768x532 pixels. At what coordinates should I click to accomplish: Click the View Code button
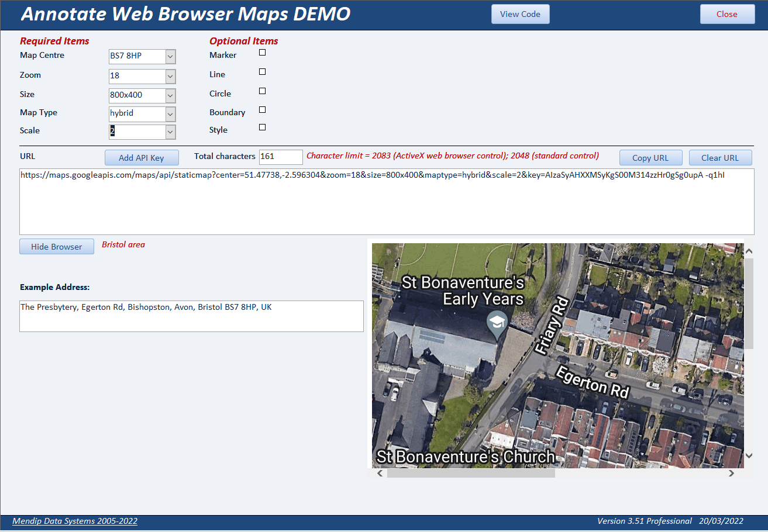click(521, 14)
